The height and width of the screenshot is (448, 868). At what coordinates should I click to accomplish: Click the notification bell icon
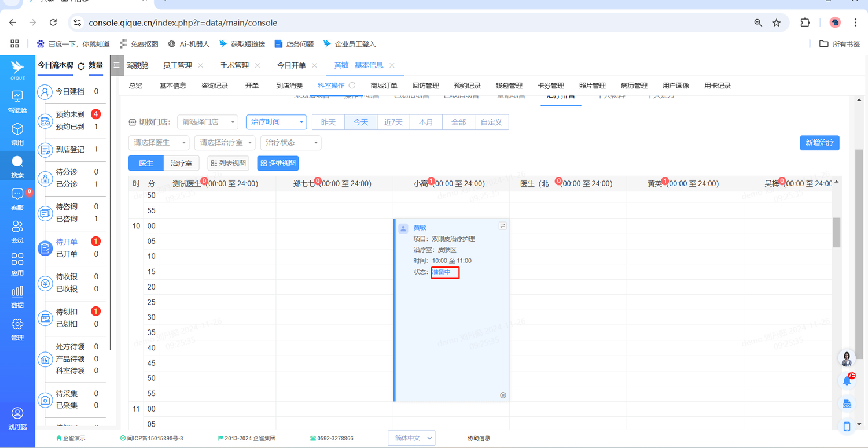click(847, 380)
